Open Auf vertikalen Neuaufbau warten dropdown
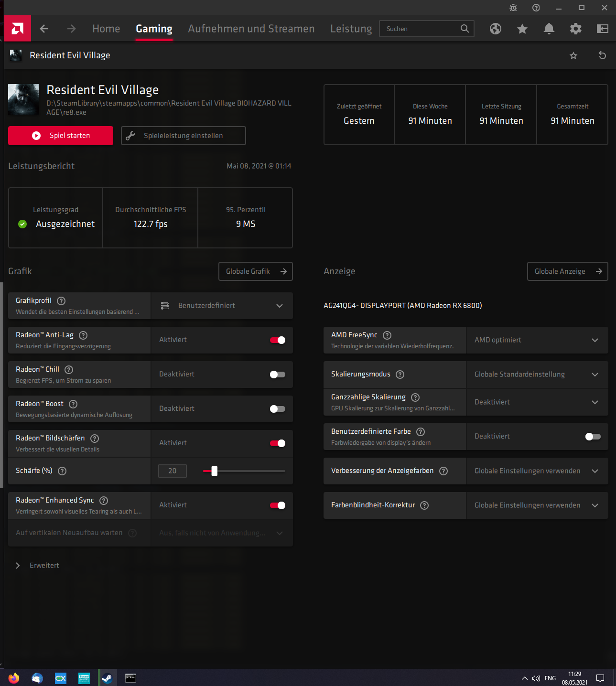 tap(222, 533)
